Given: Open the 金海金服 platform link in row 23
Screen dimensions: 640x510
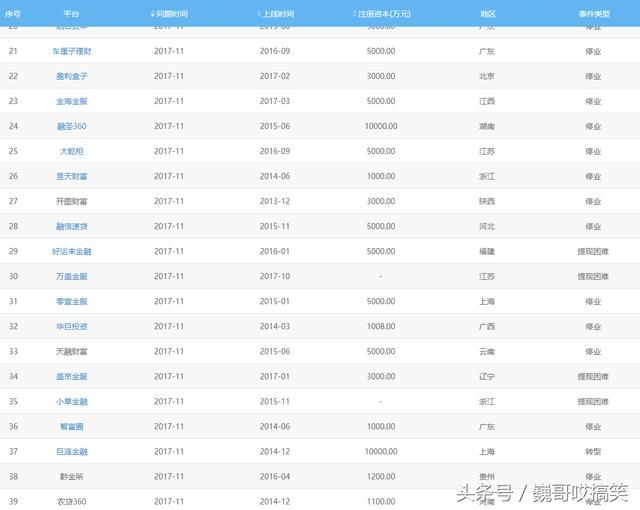Looking at the screenshot, I should 71,101.
